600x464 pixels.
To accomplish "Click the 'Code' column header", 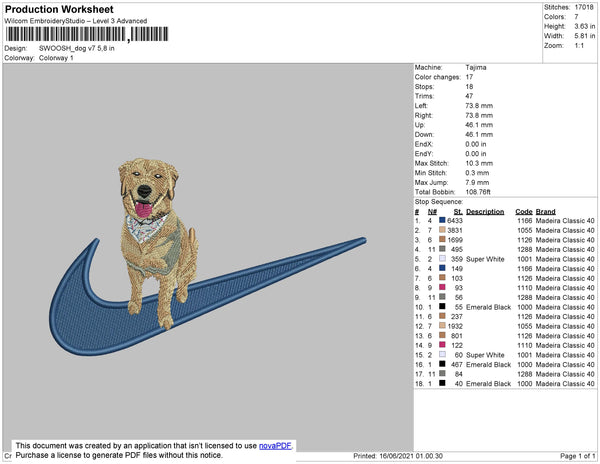I will [x=523, y=212].
